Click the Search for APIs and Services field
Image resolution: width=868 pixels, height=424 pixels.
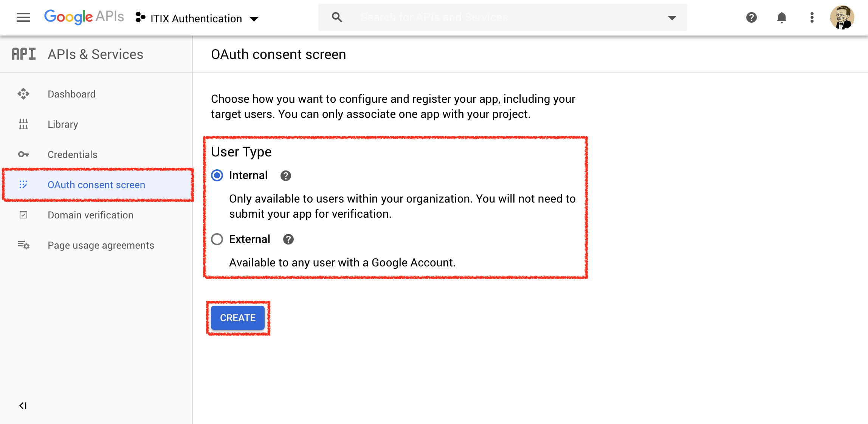[x=507, y=17]
